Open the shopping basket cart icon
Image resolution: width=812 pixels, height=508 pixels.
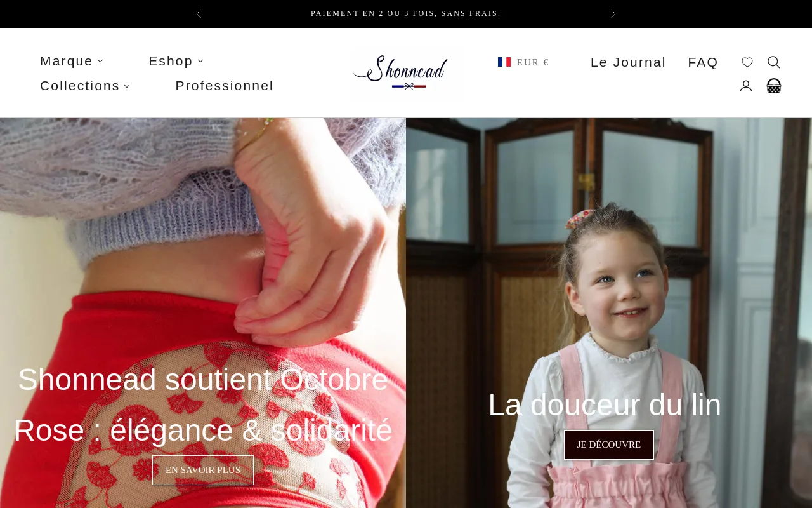tap(774, 86)
